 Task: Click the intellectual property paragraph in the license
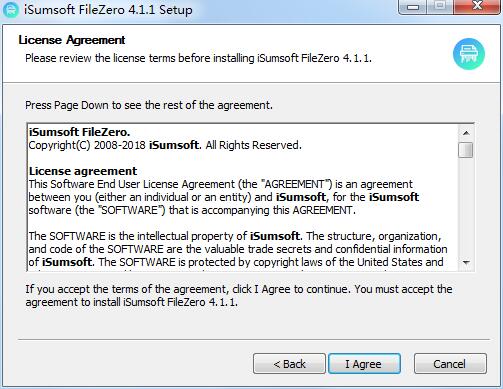click(x=238, y=249)
